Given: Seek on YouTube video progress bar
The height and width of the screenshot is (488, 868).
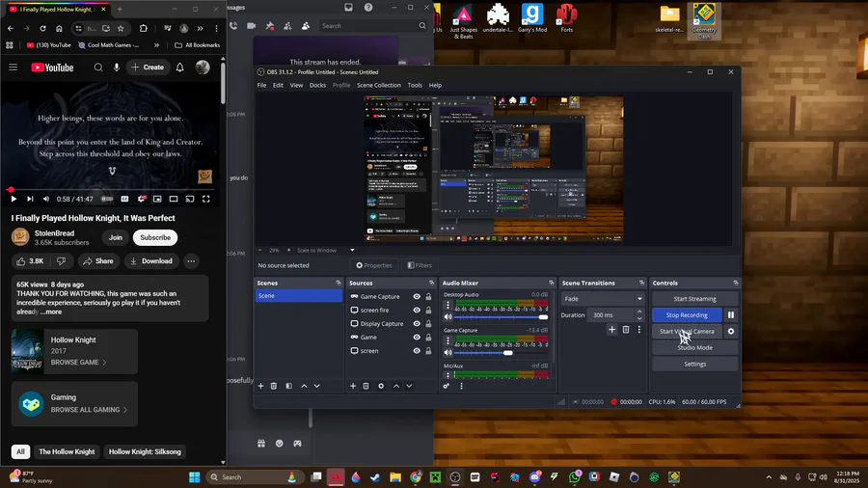Looking at the screenshot, I should (111, 189).
